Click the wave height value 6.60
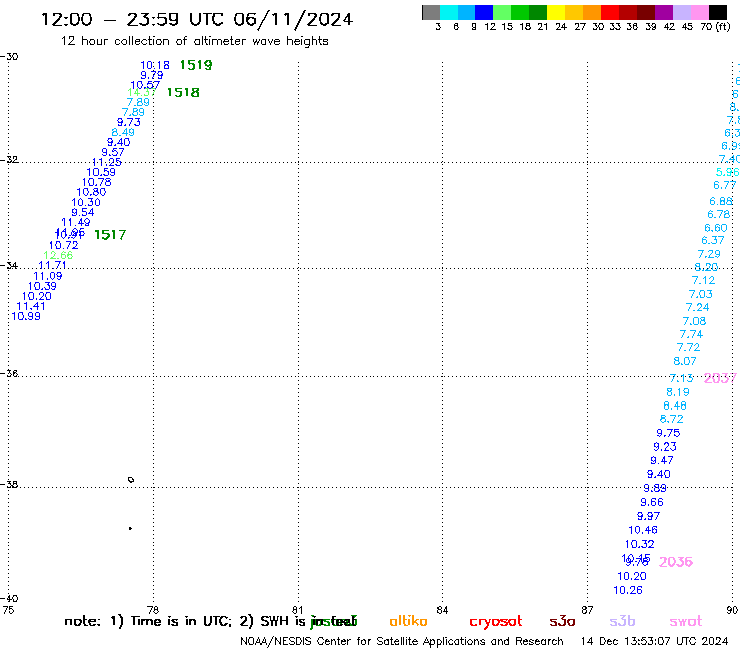Screen dimensions: 740x650 click(x=715, y=228)
